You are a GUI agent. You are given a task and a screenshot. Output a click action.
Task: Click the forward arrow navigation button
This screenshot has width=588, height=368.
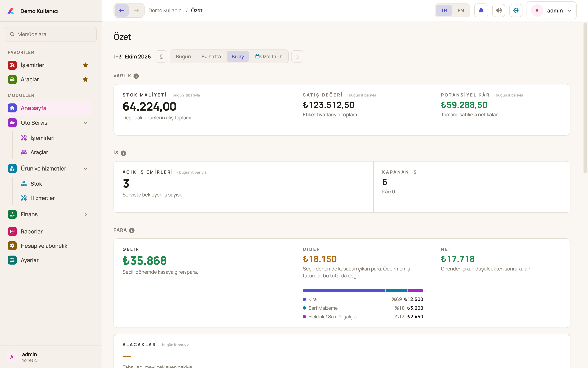pos(136,10)
